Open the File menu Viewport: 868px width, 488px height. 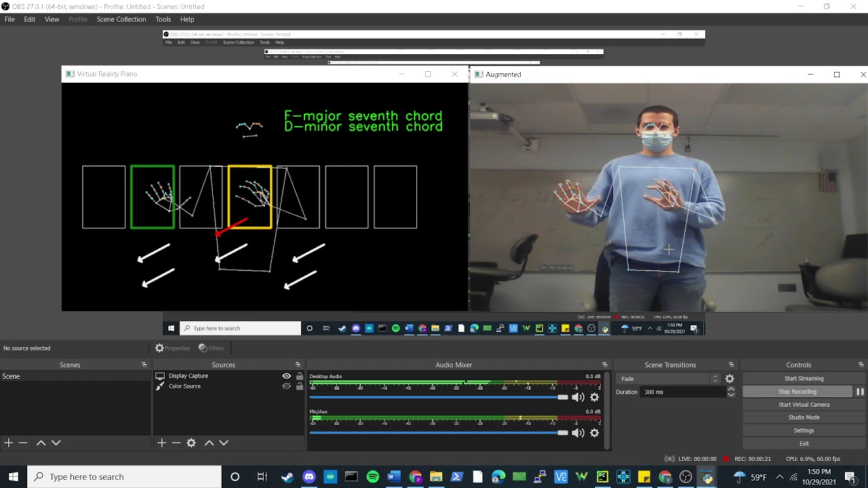[x=9, y=19]
